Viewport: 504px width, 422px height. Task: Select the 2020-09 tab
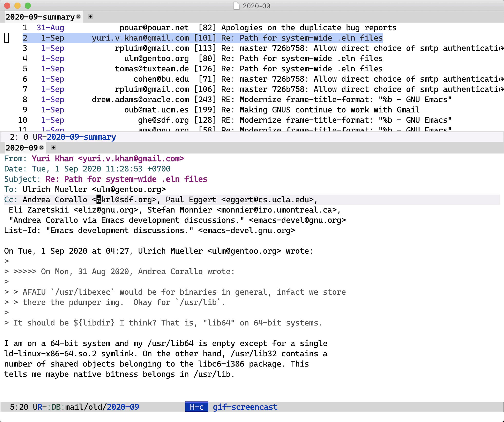pos(22,148)
